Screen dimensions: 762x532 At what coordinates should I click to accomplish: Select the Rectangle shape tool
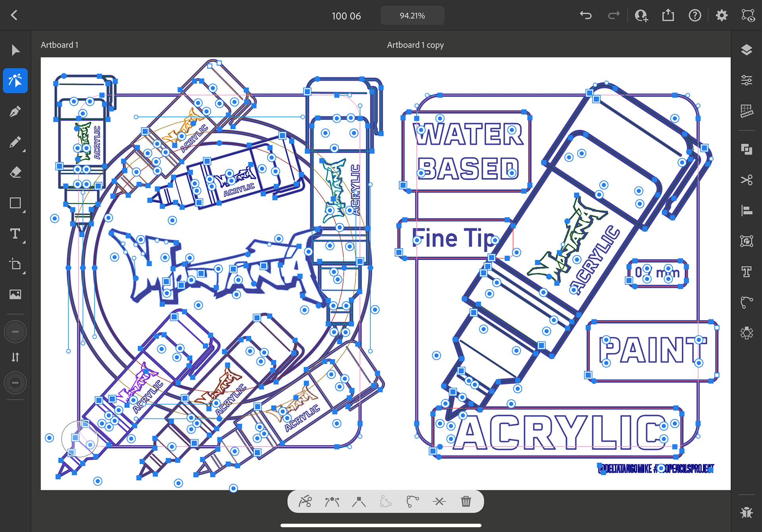coord(15,203)
